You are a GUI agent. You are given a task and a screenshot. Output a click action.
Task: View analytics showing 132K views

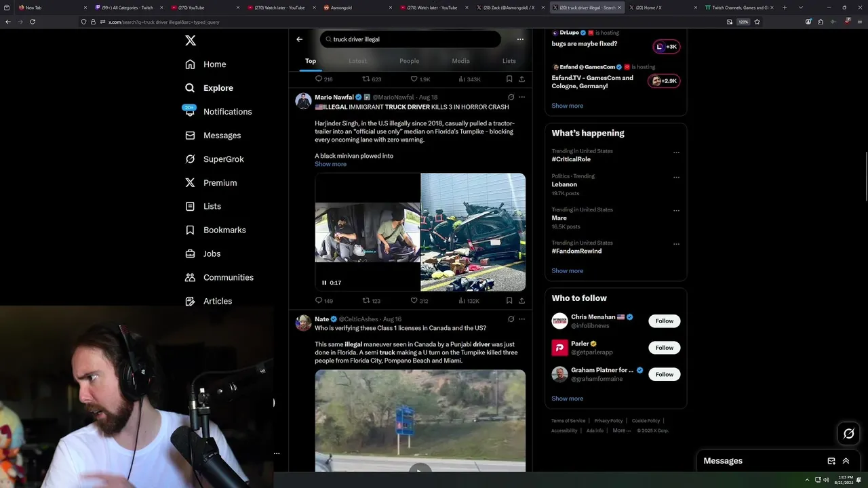pos(469,301)
